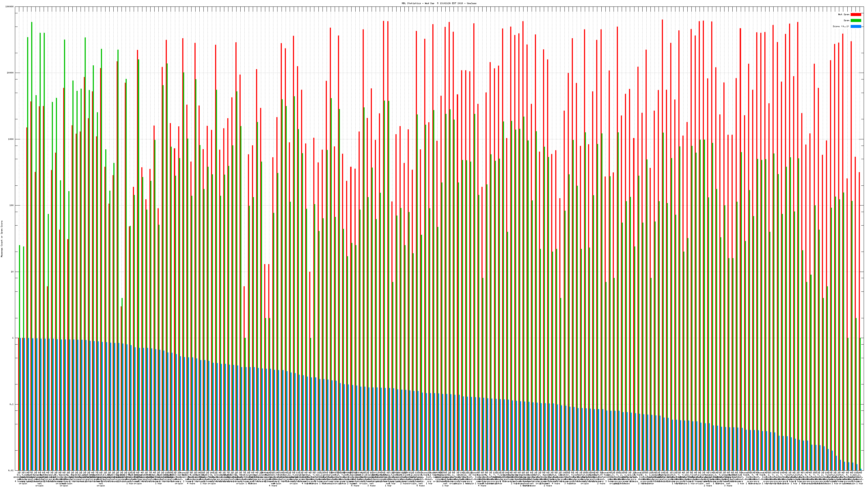Click the 'Not Spam' legend label

pos(844,14)
